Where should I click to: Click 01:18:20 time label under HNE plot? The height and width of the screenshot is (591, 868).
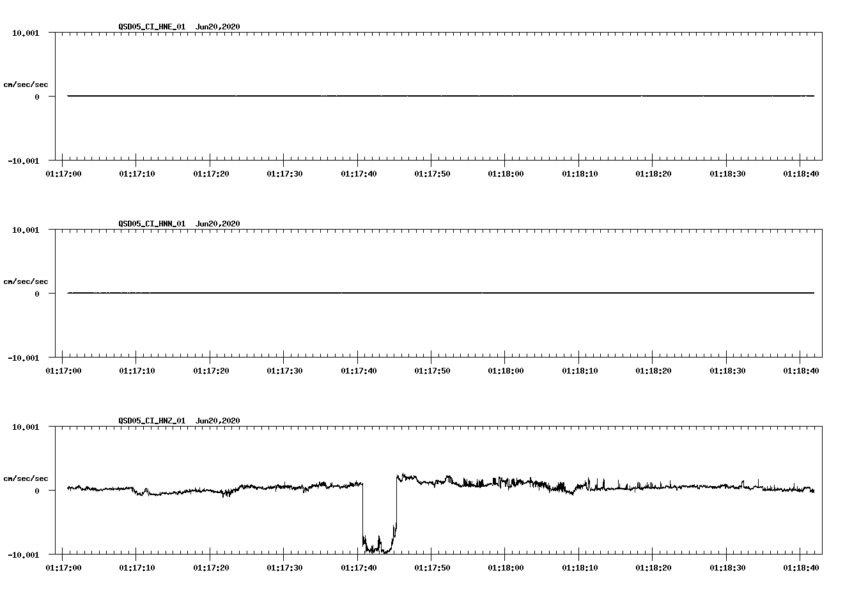[x=653, y=174]
